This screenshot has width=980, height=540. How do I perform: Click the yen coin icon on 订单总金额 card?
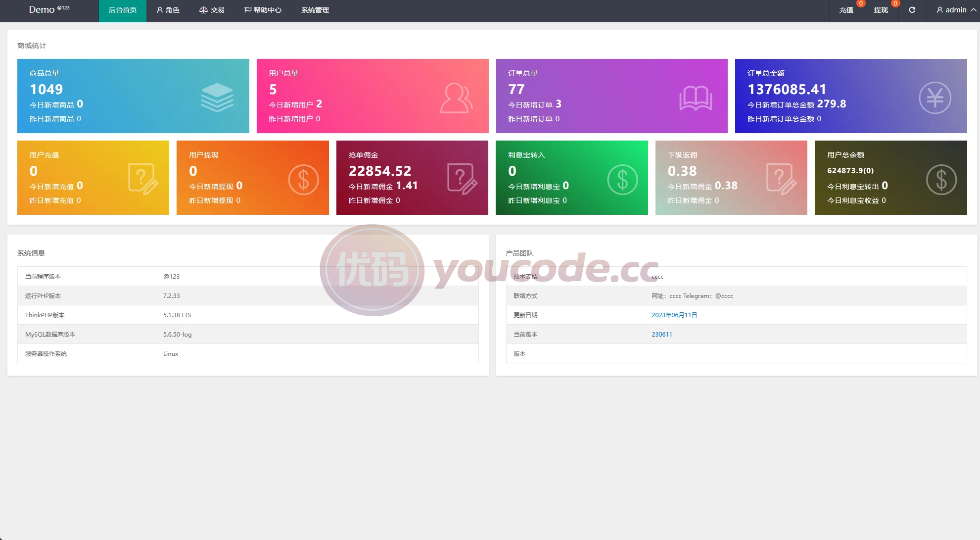935,98
